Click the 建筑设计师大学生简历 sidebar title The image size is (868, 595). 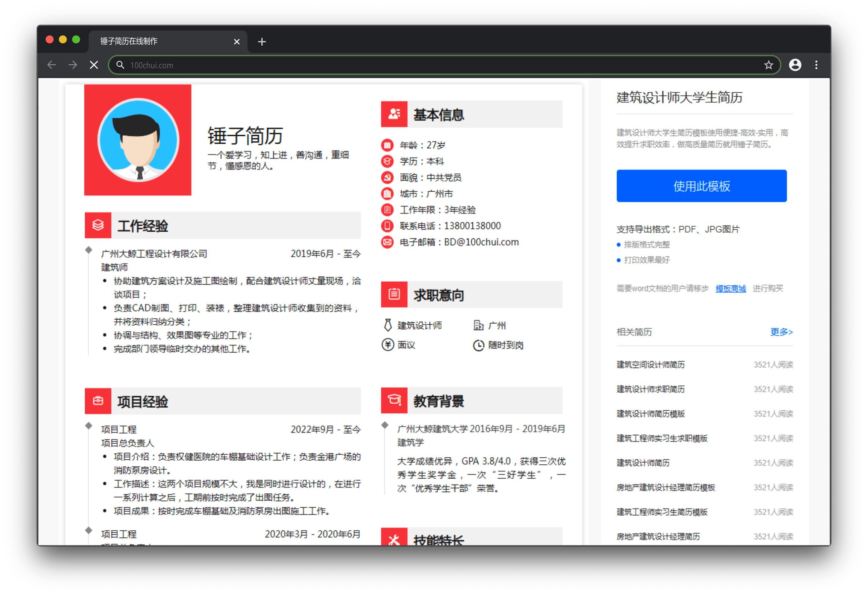coord(679,97)
